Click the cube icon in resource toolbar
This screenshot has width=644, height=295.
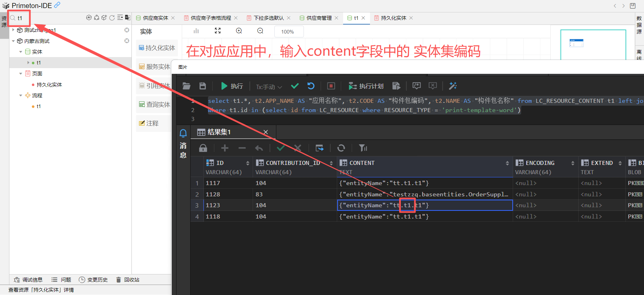[104, 17]
